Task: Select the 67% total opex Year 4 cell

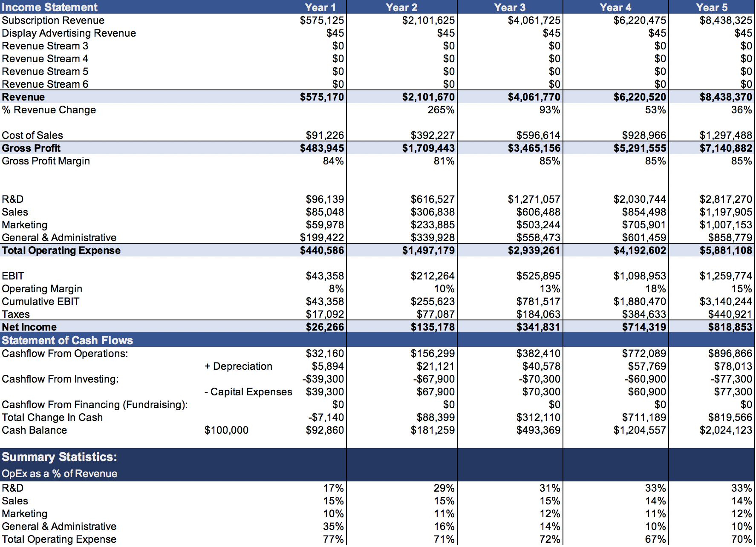Action: 655,539
